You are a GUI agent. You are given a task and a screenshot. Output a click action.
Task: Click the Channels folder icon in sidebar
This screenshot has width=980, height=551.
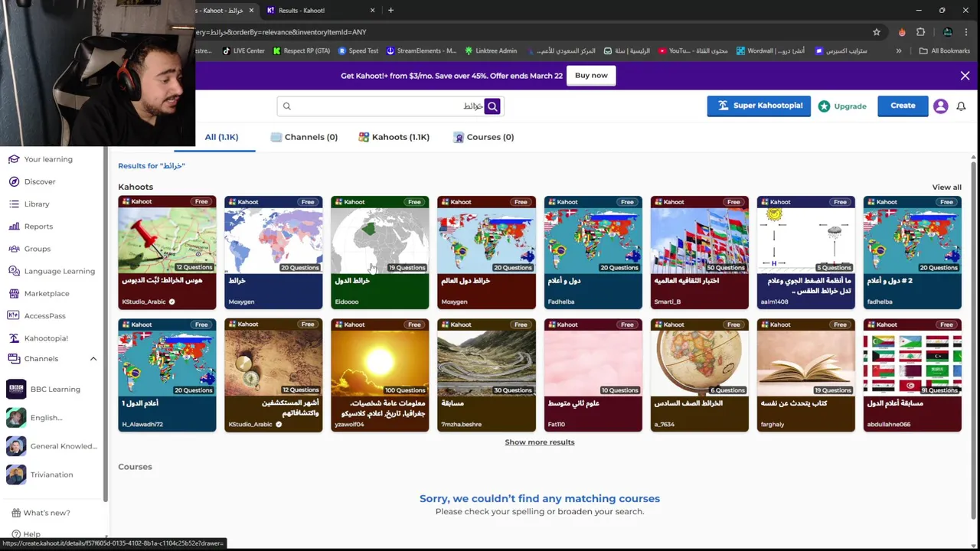pyautogui.click(x=14, y=358)
